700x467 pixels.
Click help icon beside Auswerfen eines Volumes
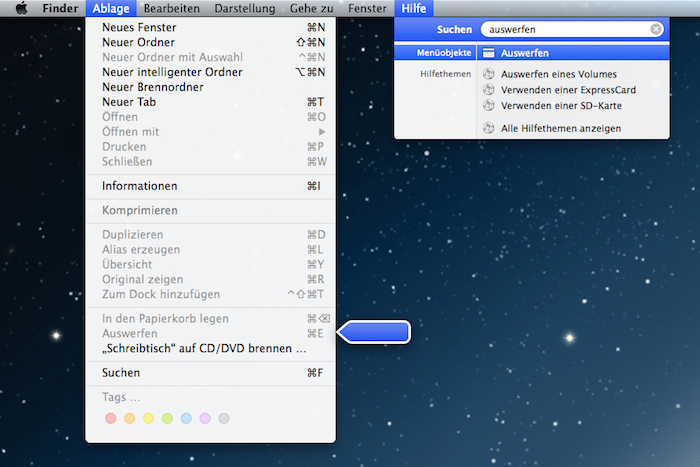pos(489,74)
